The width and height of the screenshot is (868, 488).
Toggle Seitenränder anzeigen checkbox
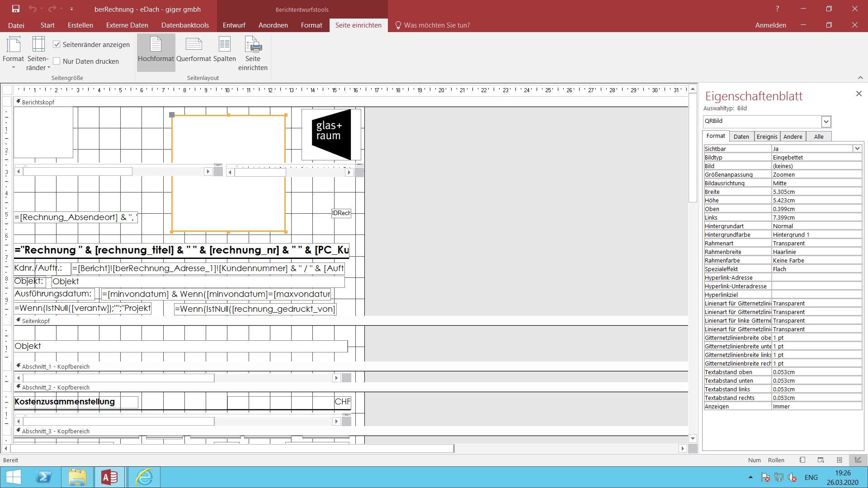[57, 44]
